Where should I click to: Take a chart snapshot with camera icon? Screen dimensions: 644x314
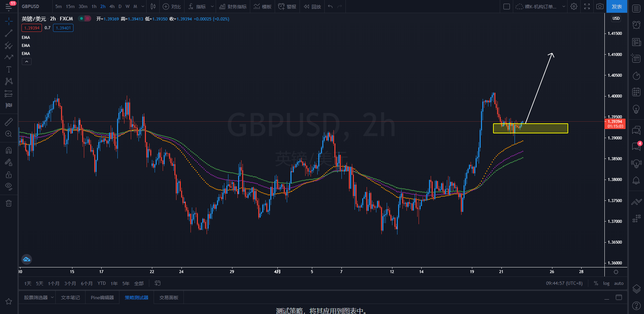pyautogui.click(x=600, y=6)
